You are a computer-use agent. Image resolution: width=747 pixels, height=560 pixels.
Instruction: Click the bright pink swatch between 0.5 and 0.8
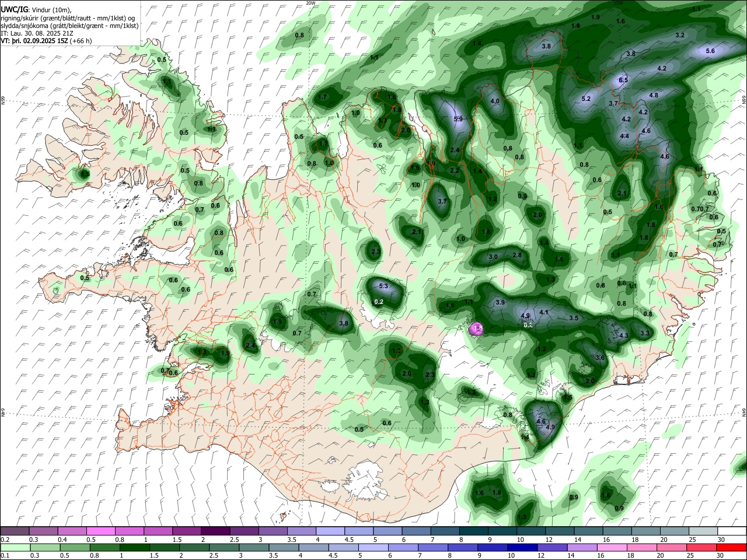tap(100, 531)
